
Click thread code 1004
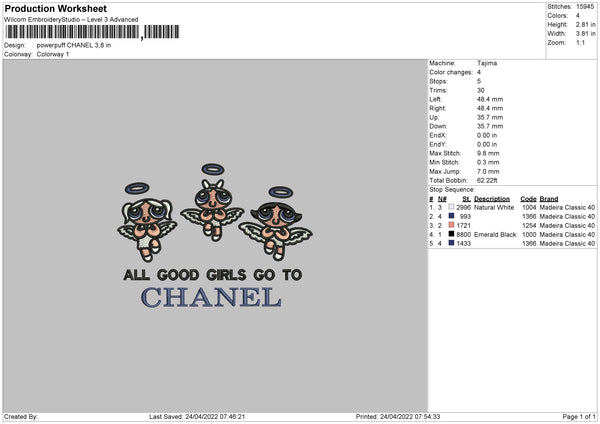529,207
